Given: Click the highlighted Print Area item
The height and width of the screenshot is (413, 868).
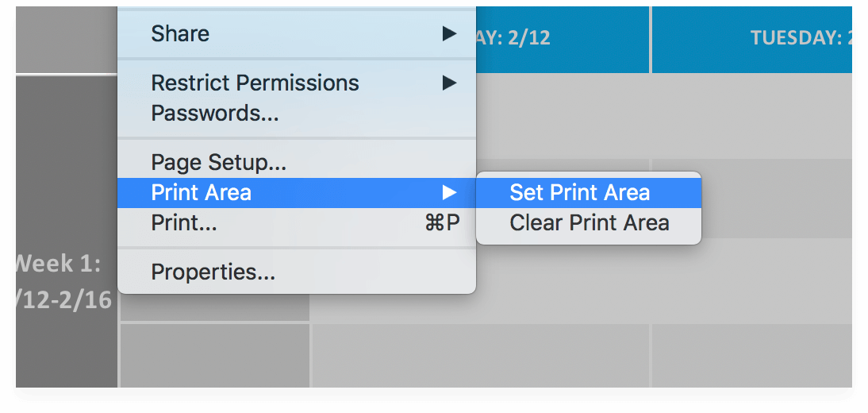Looking at the screenshot, I should point(202,193).
